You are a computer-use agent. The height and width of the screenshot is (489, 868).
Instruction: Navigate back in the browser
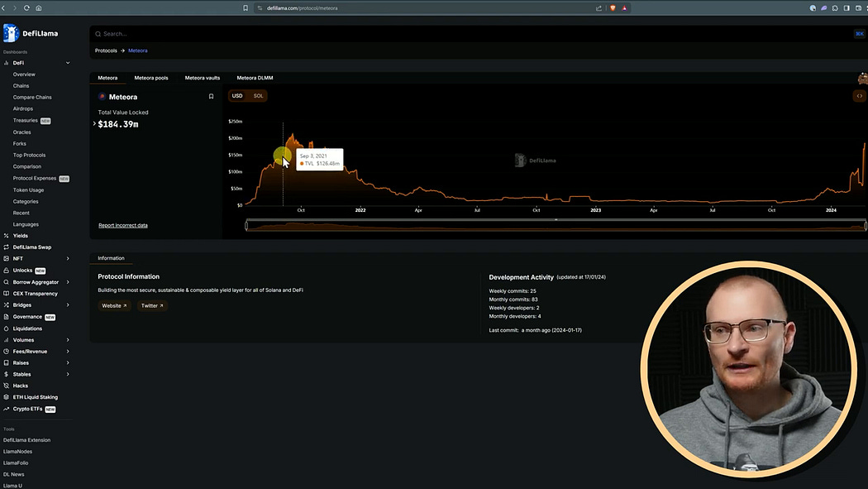pyautogui.click(x=3, y=7)
